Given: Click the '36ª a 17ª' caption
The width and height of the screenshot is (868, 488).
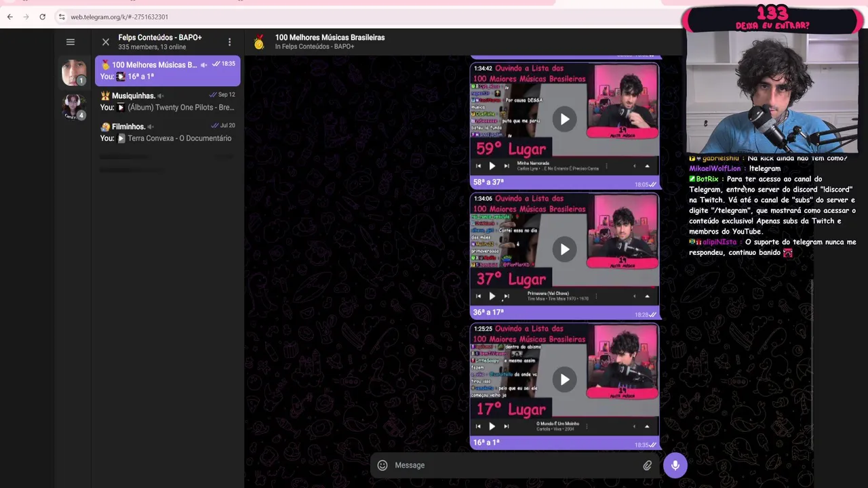Looking at the screenshot, I should coord(488,312).
